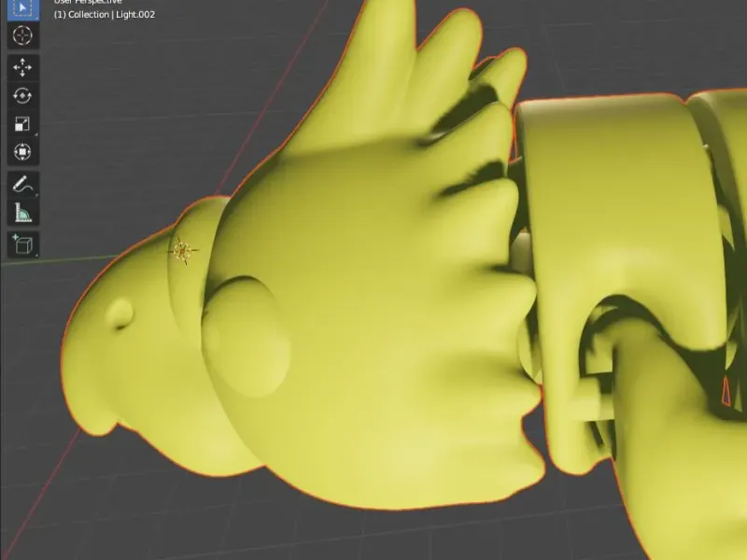Pick the Rotate tool

22,96
